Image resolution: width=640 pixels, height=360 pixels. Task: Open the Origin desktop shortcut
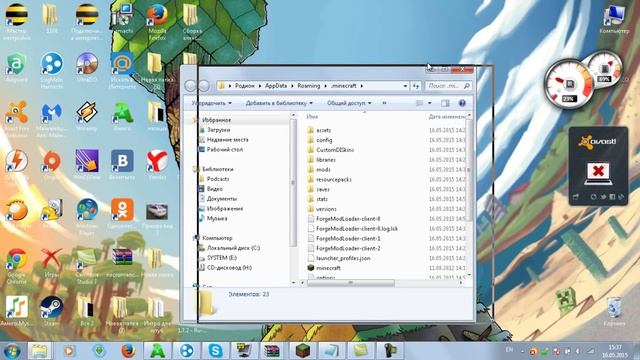pyautogui.click(x=52, y=164)
